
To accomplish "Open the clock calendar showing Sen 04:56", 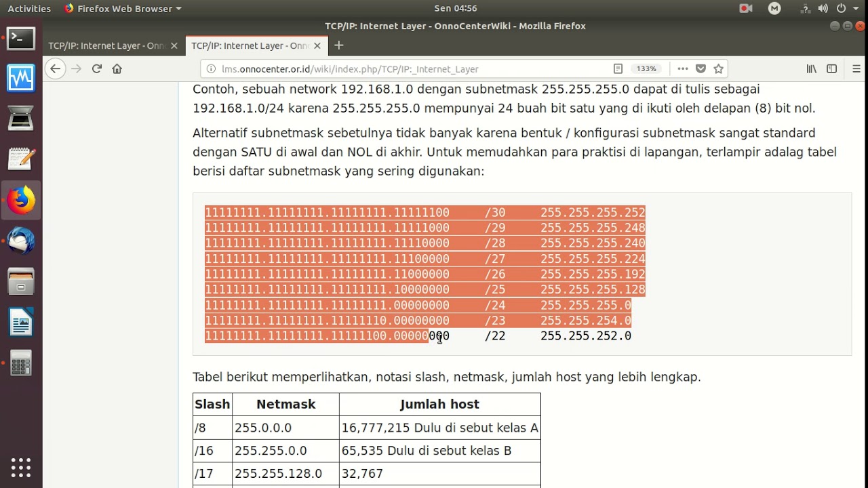I will 456,8.
